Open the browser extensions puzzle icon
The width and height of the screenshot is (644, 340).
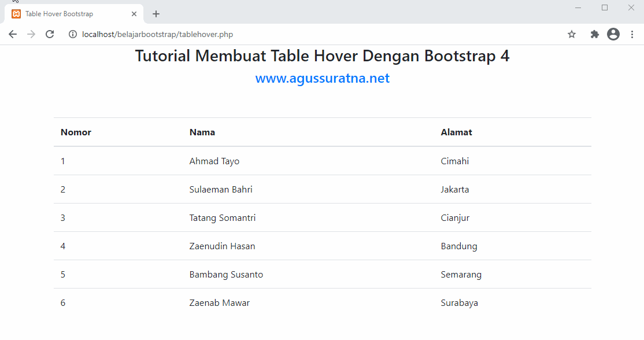(594, 34)
